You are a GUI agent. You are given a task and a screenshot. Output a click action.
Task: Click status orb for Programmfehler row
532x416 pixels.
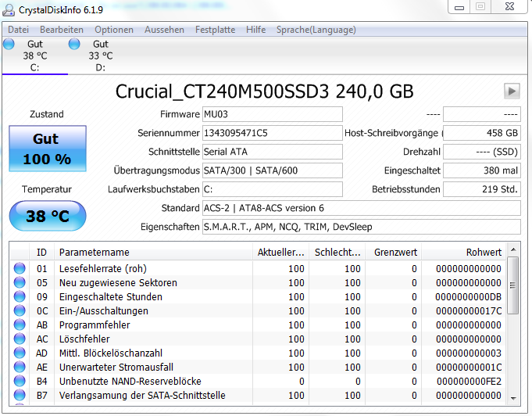(x=20, y=325)
